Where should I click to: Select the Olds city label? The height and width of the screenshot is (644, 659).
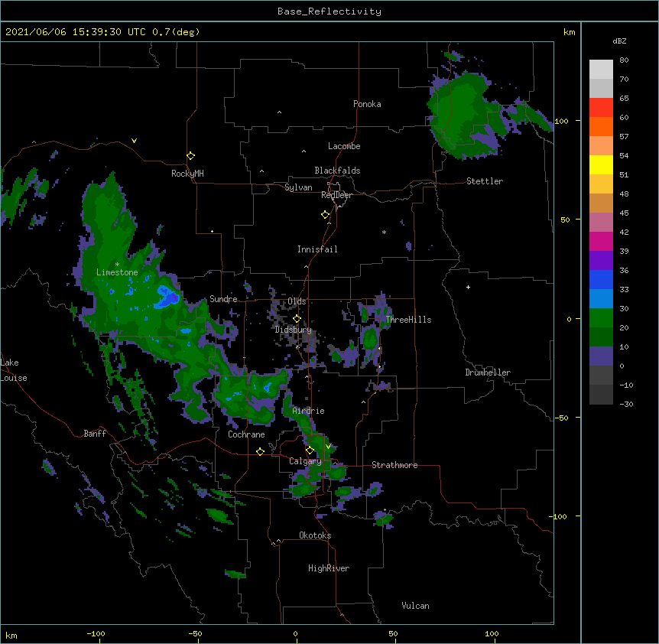click(x=297, y=301)
